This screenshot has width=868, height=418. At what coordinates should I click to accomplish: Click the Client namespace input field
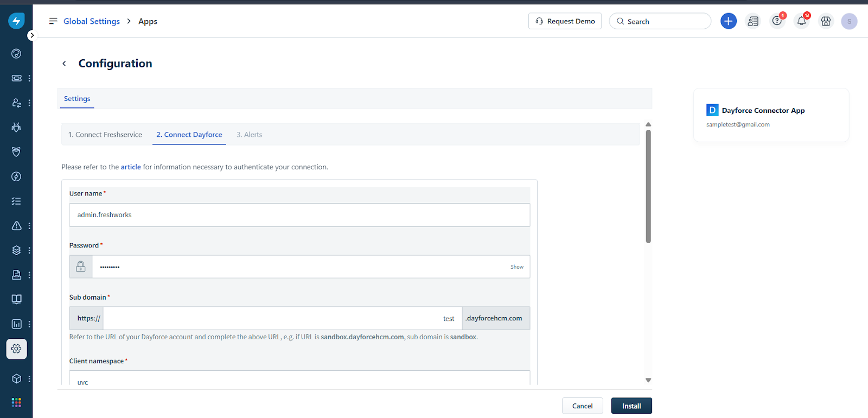point(299,378)
